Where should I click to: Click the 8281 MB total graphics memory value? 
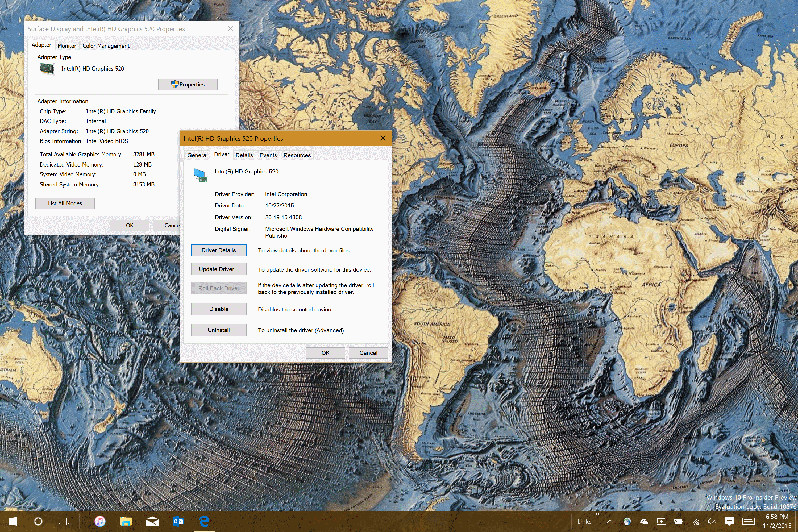pos(144,154)
